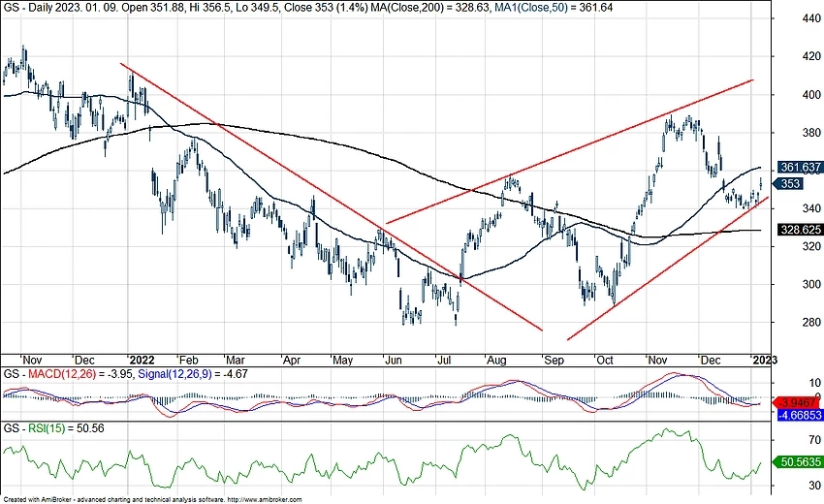Click the 300 price axis label

click(811, 284)
